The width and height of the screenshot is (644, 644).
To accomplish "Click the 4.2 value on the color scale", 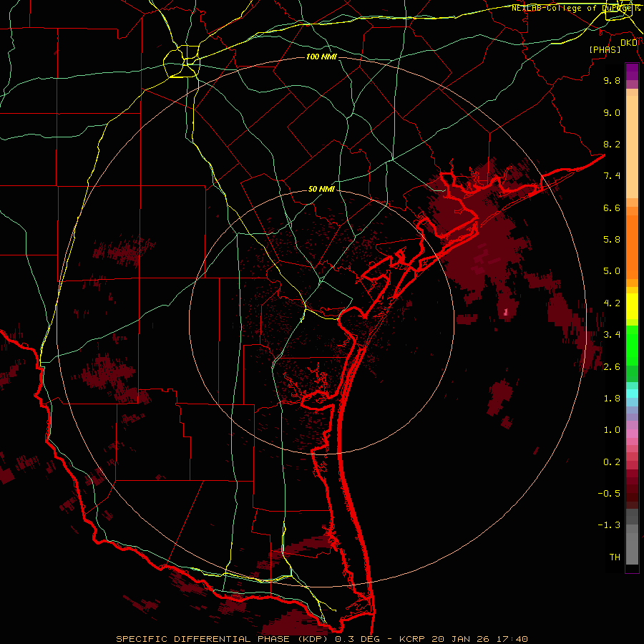I will (x=612, y=303).
